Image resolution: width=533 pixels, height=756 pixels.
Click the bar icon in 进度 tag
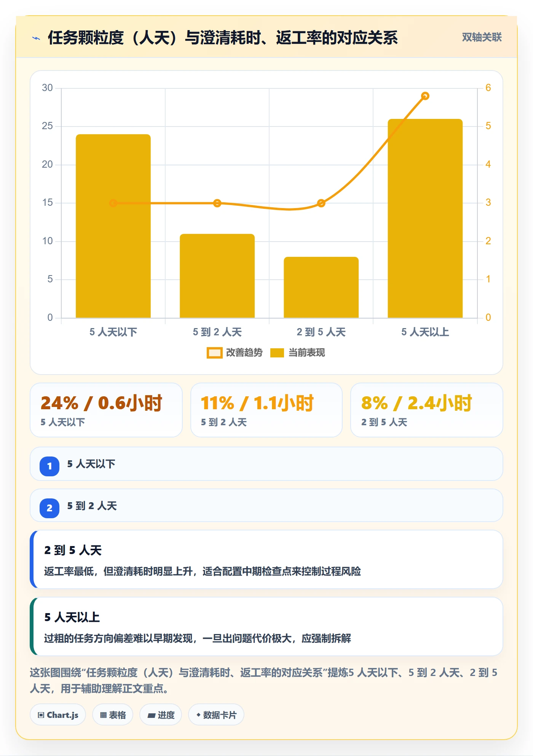click(x=151, y=716)
